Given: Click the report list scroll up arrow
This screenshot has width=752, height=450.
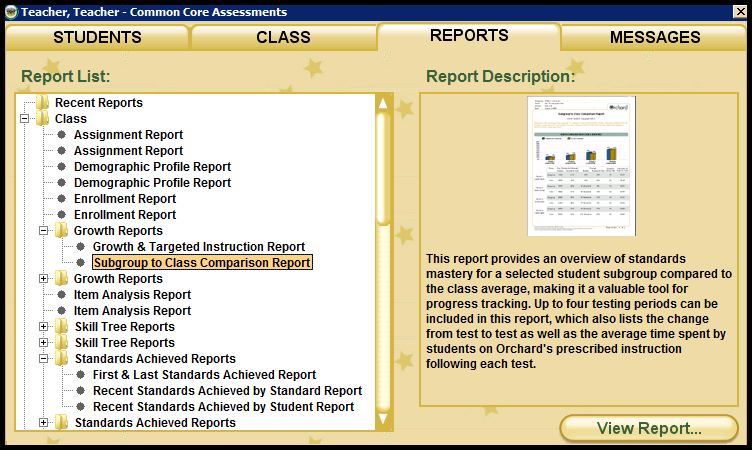Looking at the screenshot, I should tap(383, 103).
